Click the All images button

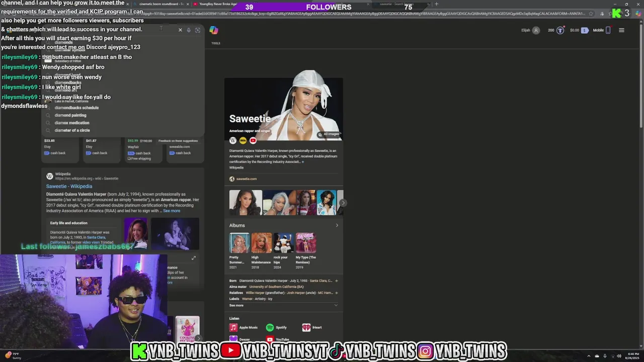pos(330,134)
